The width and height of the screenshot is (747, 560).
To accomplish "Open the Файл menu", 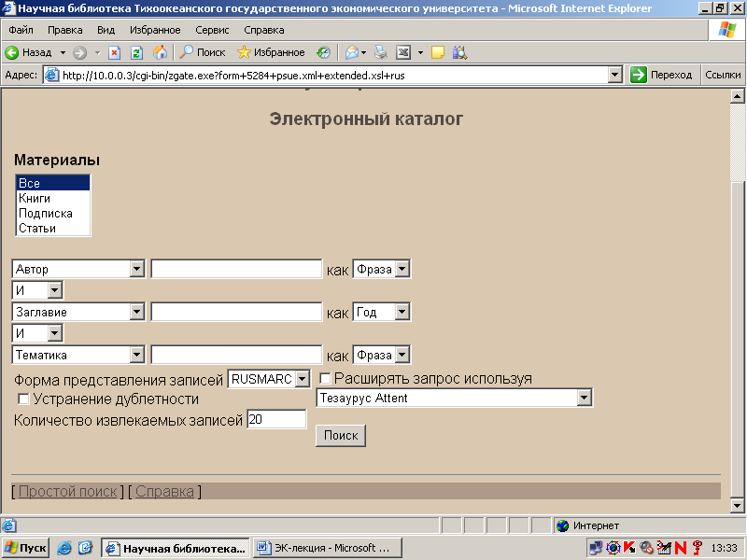I will (x=21, y=30).
